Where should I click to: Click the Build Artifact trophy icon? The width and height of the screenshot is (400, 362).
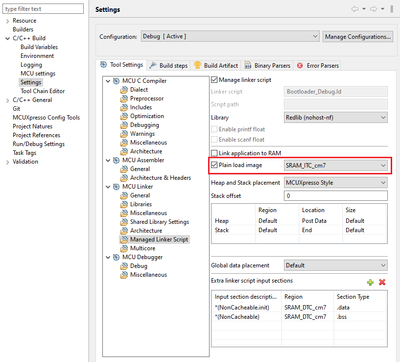198,65
